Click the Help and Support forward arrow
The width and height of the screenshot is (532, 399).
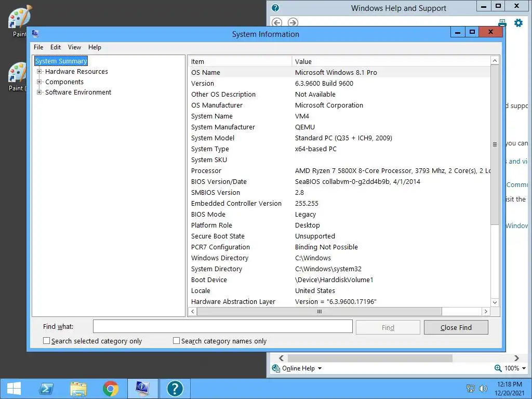pos(293,23)
